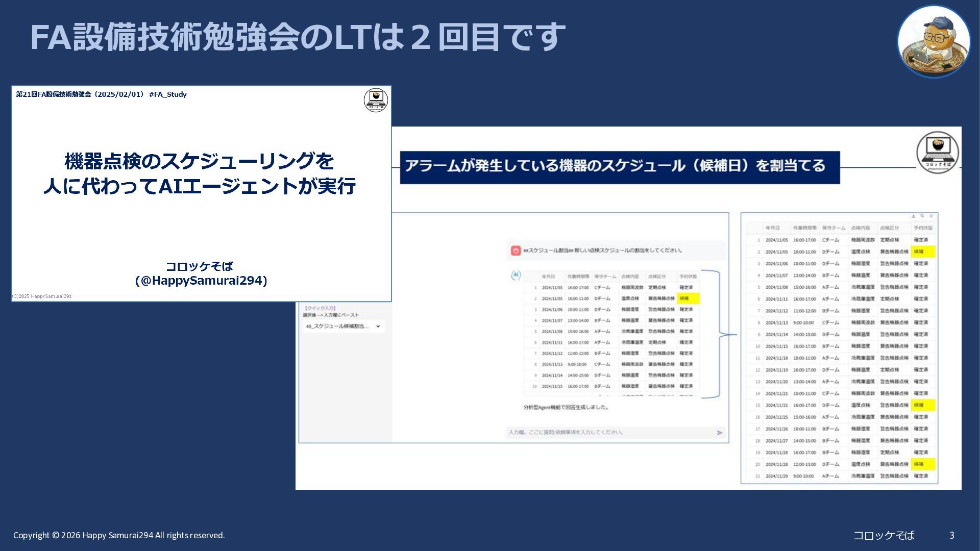This screenshot has width=980, height=551.
Task: Expand the 40_スケジュール候補割当 dropdown
Action: [378, 327]
